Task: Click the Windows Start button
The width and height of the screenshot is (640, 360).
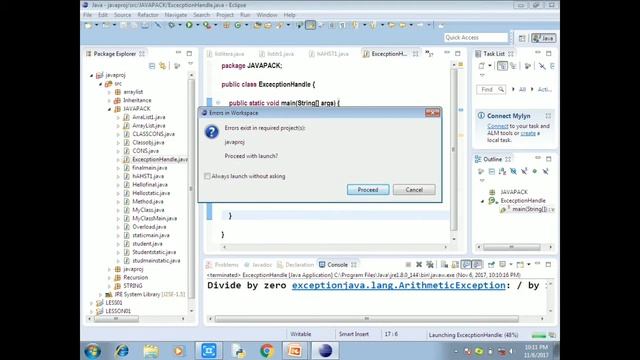Action: coord(92,351)
